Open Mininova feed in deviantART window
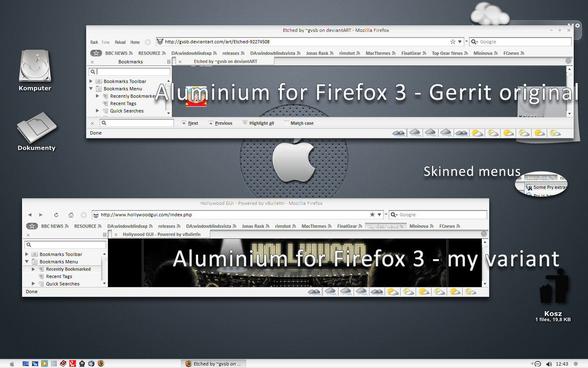The width and height of the screenshot is (588, 368). tap(486, 53)
